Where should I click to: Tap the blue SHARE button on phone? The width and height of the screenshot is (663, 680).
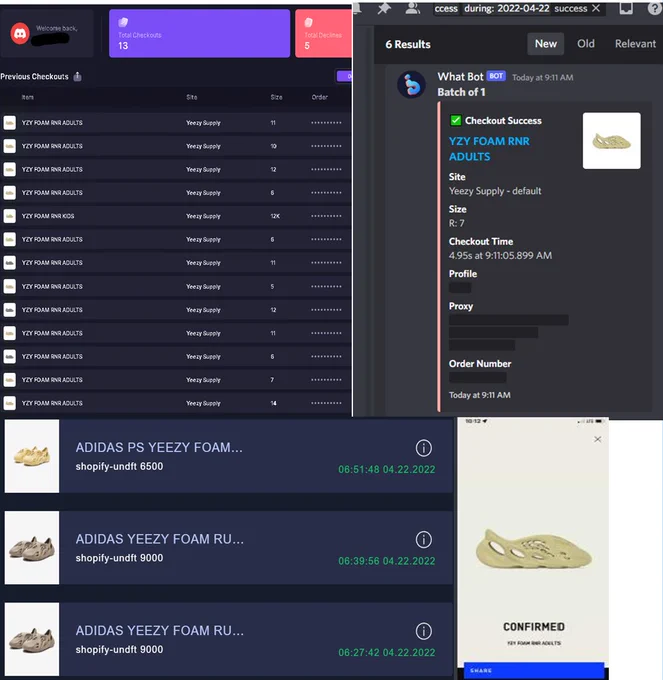click(534, 670)
